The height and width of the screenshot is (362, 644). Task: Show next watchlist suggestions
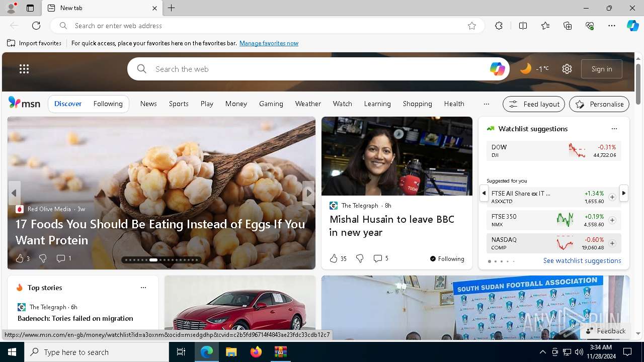pos(624,193)
